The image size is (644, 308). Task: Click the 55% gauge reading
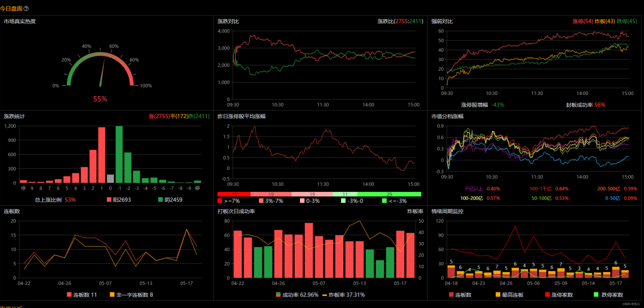(100, 99)
